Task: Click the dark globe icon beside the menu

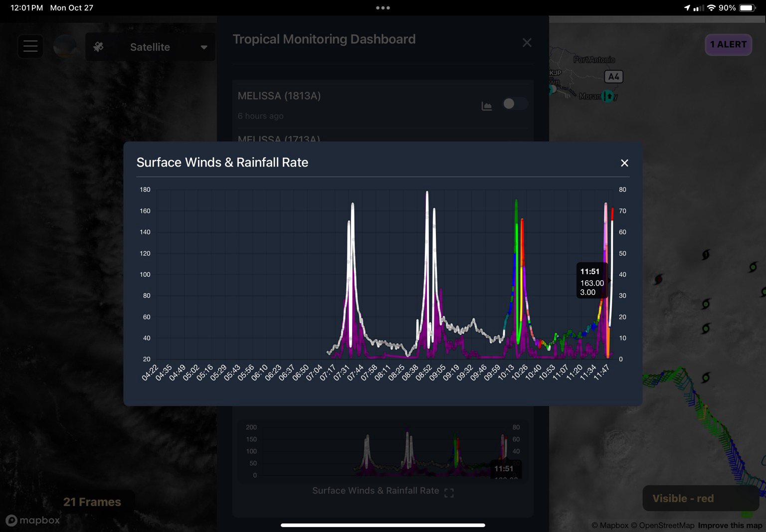Action: point(65,46)
